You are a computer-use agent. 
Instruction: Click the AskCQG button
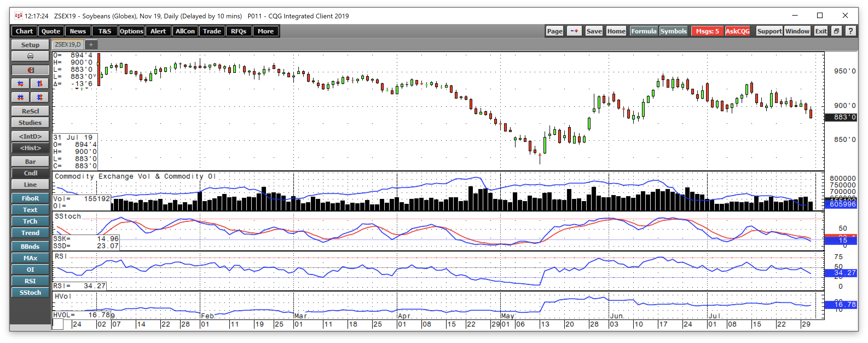(737, 31)
